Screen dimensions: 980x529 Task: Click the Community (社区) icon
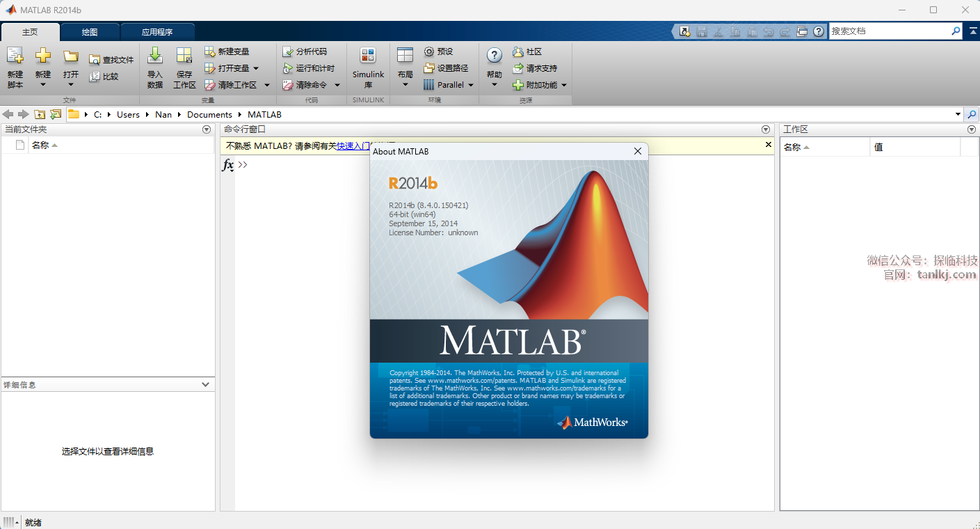pos(518,52)
